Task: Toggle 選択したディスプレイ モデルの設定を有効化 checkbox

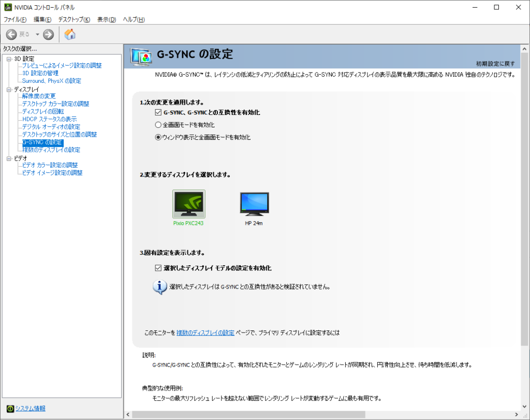Action: point(158,268)
